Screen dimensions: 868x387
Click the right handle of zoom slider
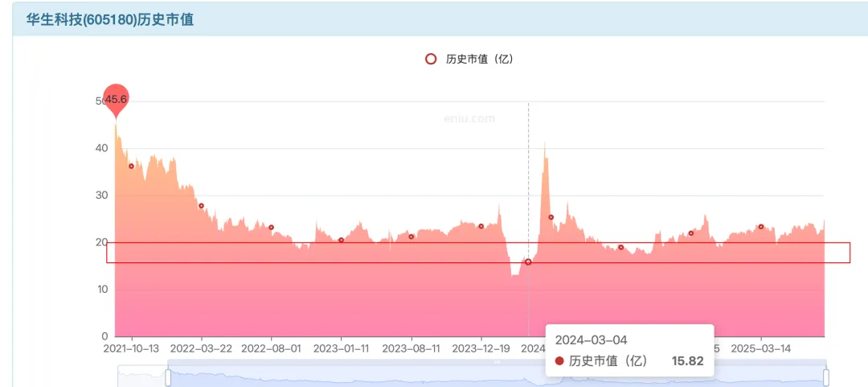click(826, 377)
